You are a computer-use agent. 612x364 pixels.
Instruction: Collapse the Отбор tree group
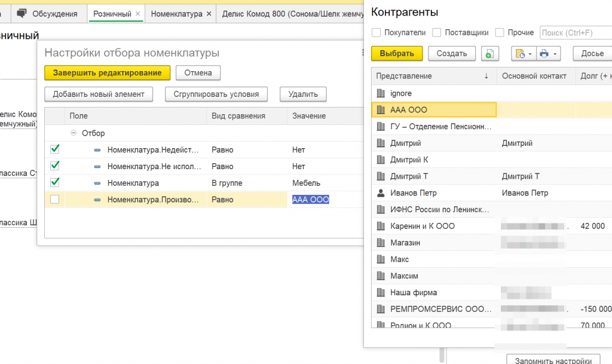[x=74, y=133]
